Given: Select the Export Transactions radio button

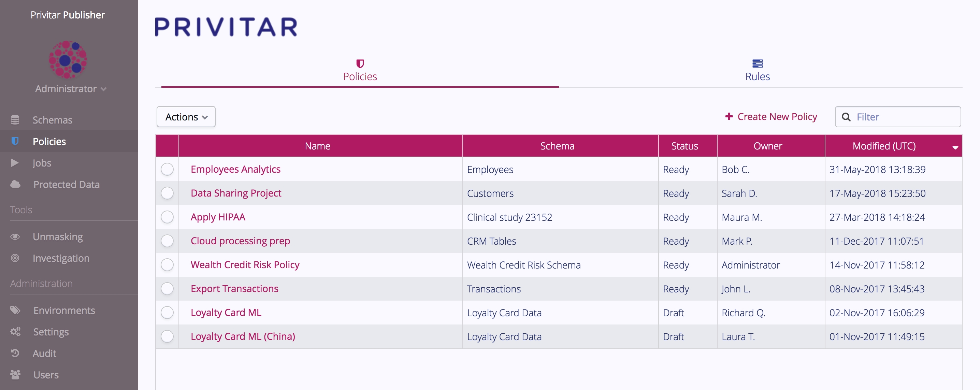Looking at the screenshot, I should click(167, 288).
